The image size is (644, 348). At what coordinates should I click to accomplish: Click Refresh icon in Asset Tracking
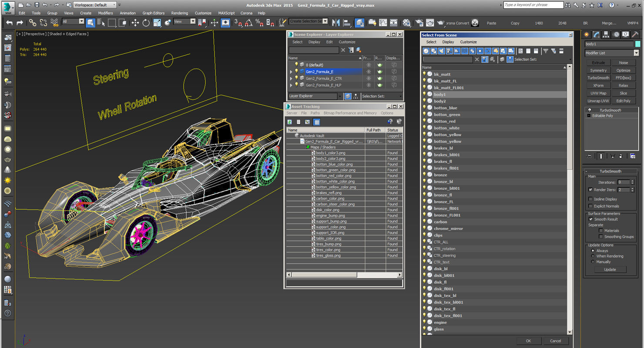tap(289, 122)
